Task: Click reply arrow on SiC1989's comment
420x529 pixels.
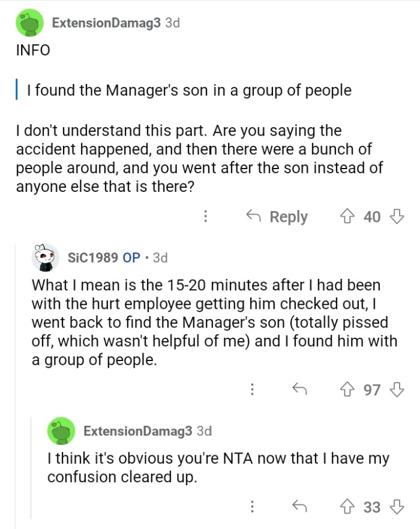Action: click(299, 390)
